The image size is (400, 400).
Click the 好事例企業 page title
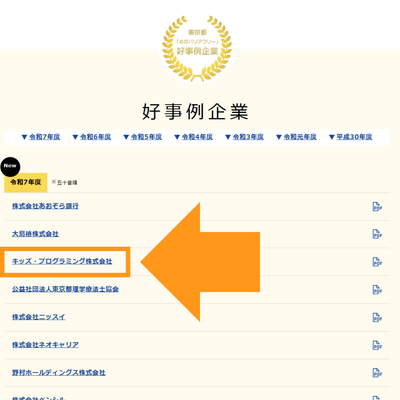click(x=195, y=112)
